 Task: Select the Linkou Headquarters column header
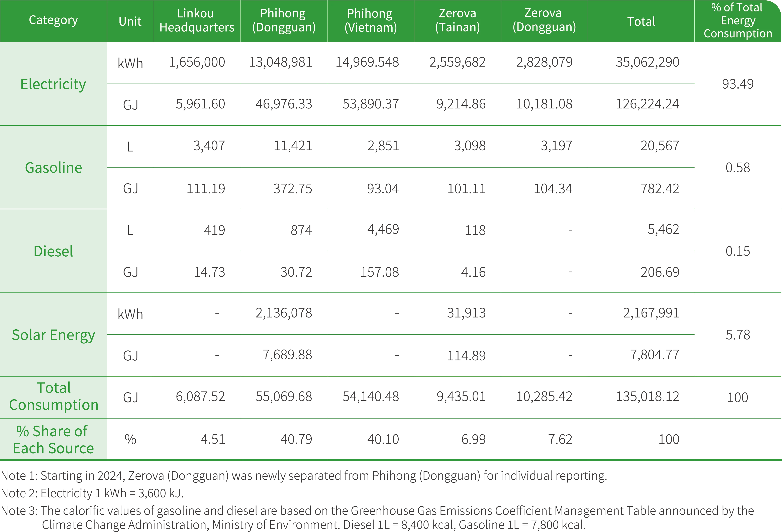click(197, 20)
